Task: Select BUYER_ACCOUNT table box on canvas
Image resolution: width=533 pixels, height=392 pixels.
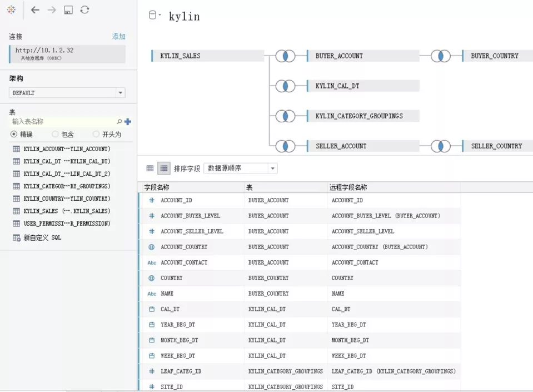Action: click(x=363, y=56)
